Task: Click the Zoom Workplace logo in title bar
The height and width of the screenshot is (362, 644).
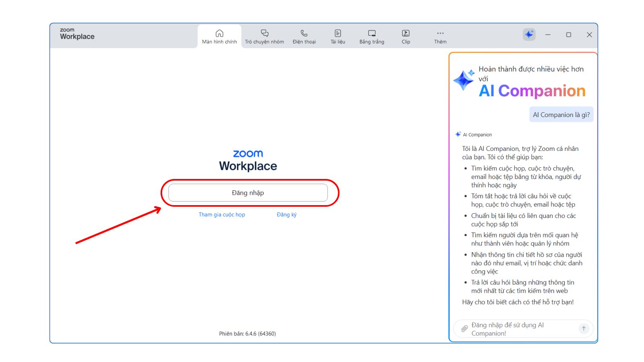Action: (77, 34)
